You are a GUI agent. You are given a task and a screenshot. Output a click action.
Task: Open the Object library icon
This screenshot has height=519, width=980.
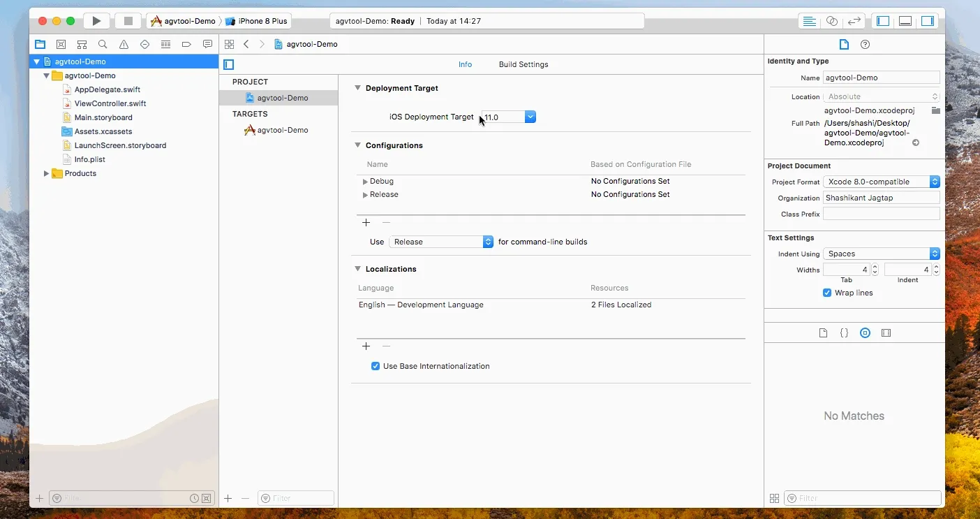[865, 333]
